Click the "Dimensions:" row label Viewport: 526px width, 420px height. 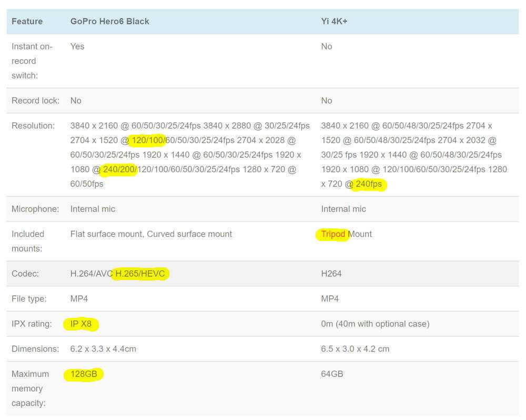(x=35, y=349)
